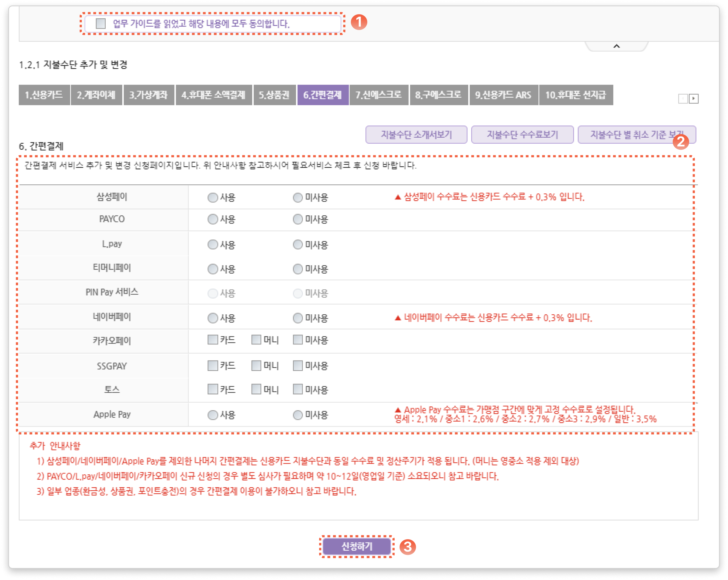Viewport: 728px width, 580px height.
Task: Open 지불수단 소개서보기 button
Action: pos(416,135)
